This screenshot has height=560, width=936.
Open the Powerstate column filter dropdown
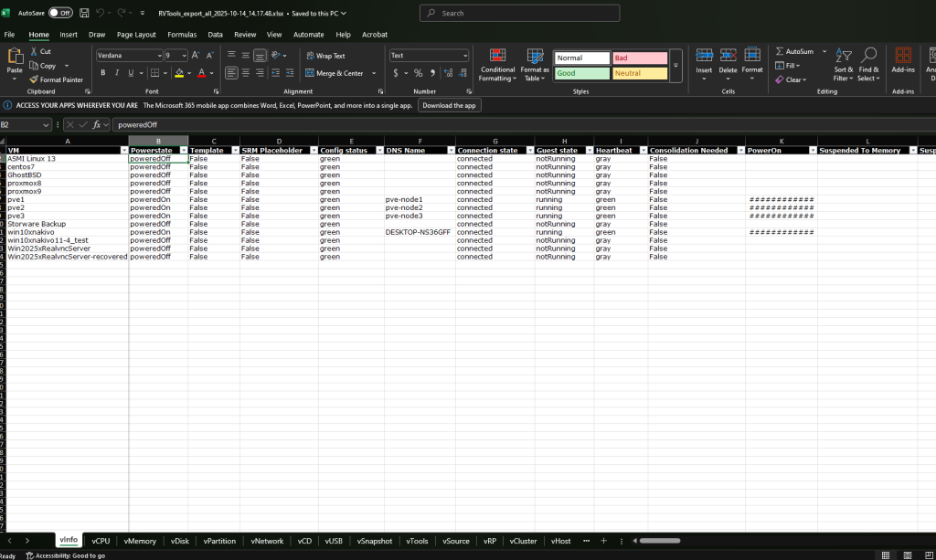point(183,150)
